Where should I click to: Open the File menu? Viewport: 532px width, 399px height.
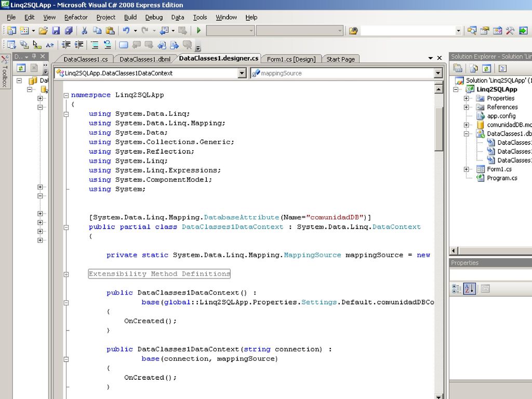coord(11,17)
